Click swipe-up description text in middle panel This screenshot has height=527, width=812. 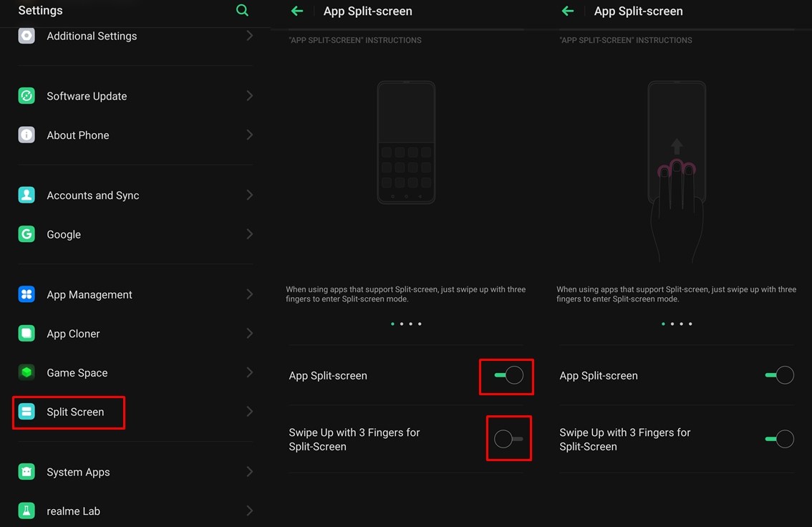click(x=406, y=294)
